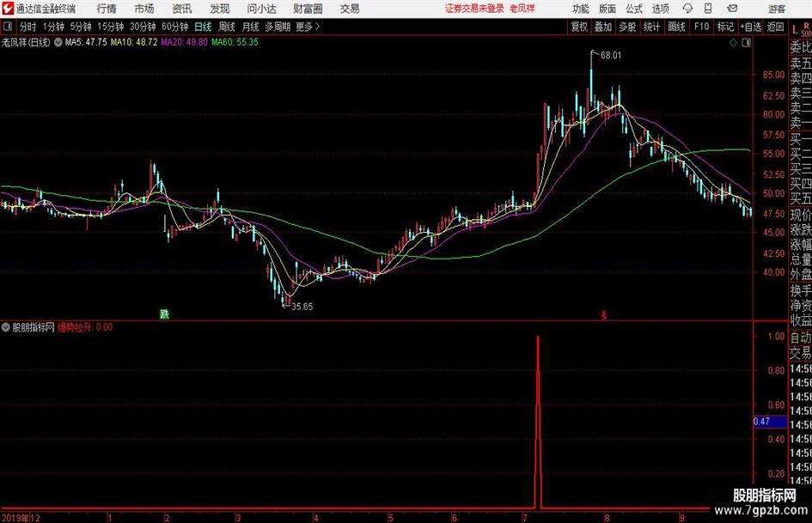Click the 叠加 overlay button
This screenshot has width=812, height=523.
(603, 27)
